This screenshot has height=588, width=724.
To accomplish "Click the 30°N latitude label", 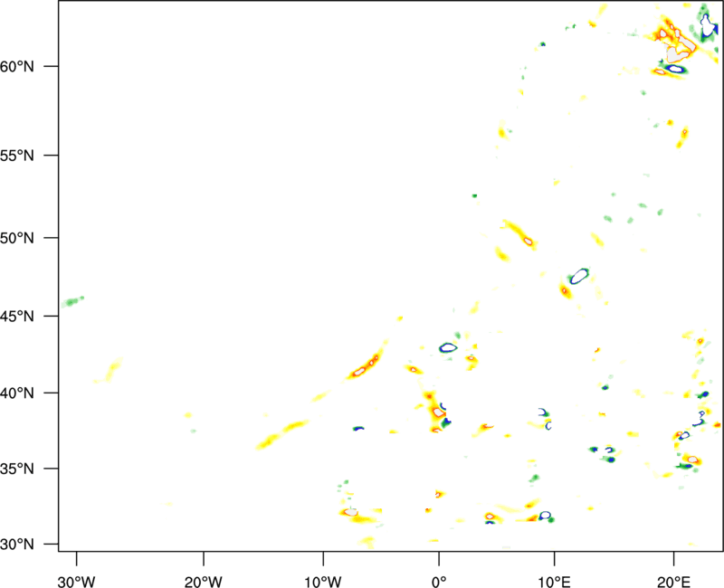I will [16, 545].
